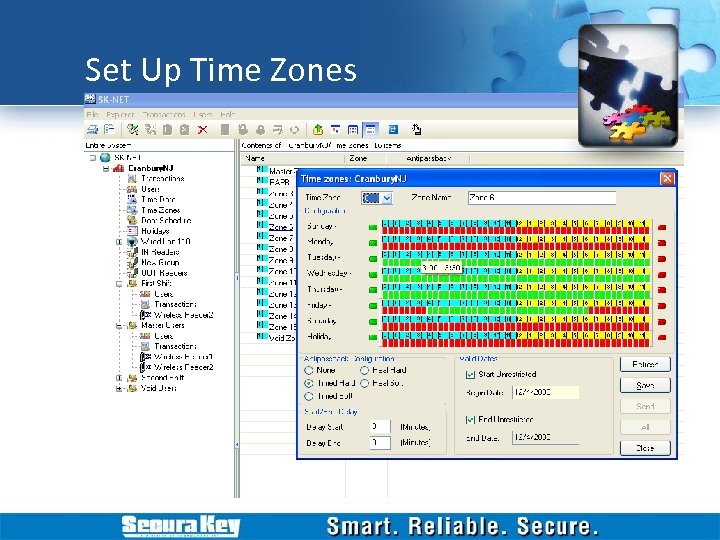Click Sunday's green all-on button
This screenshot has height=540, width=720.
[373, 227]
